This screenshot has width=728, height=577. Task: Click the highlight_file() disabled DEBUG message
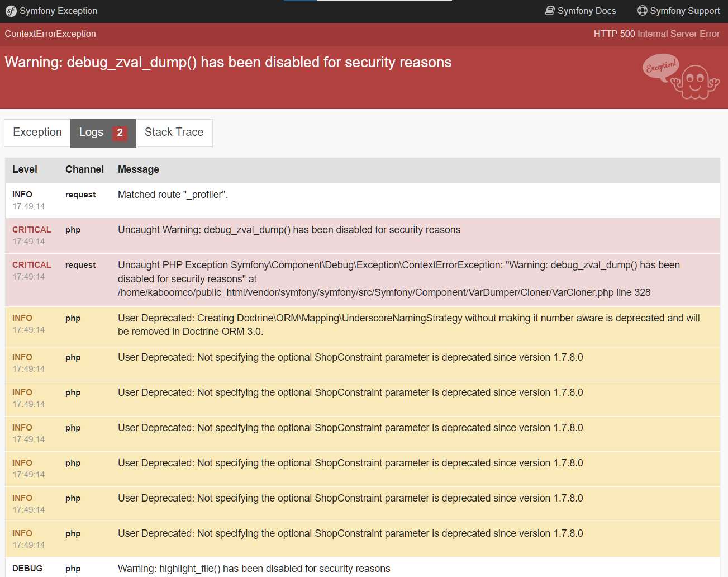pyautogui.click(x=254, y=569)
